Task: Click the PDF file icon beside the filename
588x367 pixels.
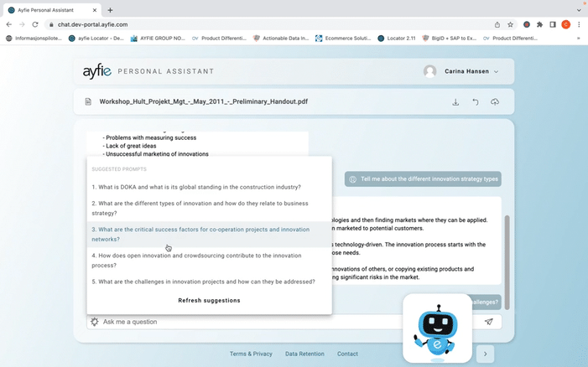Action: click(88, 101)
